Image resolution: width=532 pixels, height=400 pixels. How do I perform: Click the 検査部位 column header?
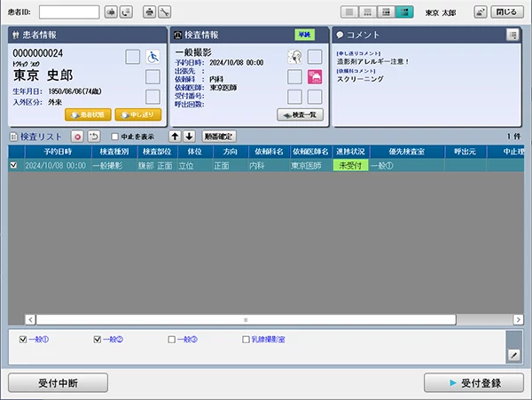click(x=158, y=152)
